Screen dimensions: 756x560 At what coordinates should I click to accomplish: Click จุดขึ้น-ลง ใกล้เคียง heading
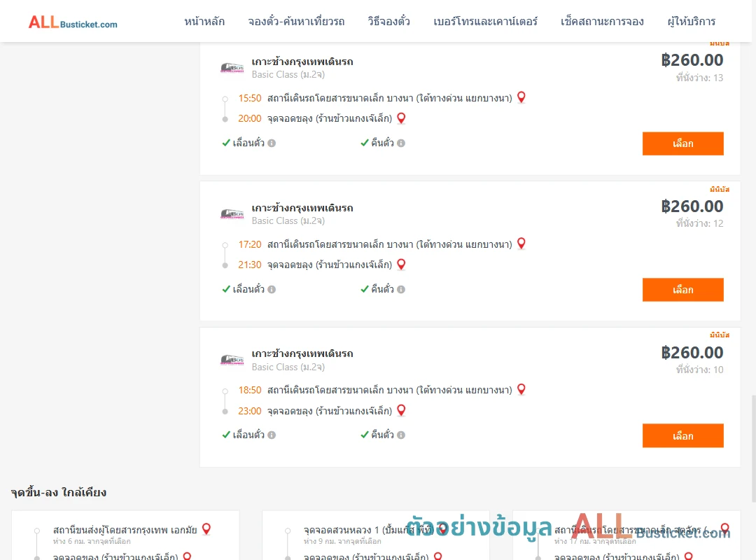[x=58, y=493]
